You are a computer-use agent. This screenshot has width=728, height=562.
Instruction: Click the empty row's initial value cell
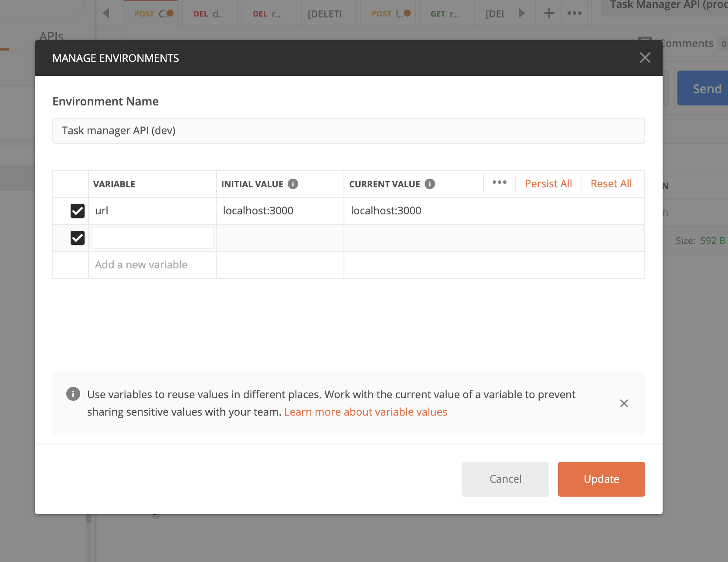pos(280,238)
